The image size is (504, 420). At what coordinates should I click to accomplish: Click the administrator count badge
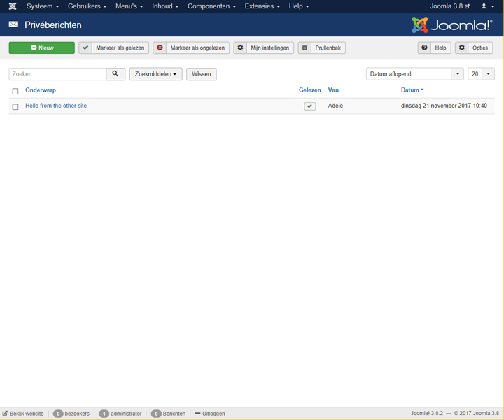(104, 414)
